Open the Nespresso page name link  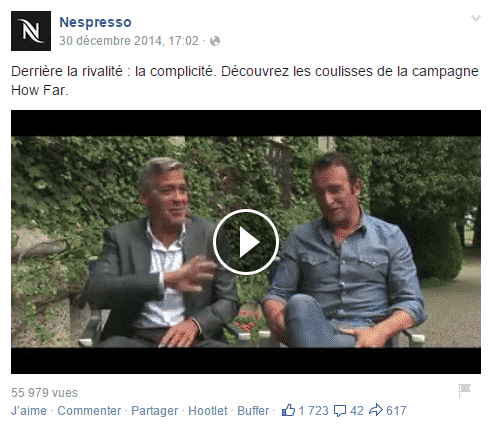coord(95,22)
